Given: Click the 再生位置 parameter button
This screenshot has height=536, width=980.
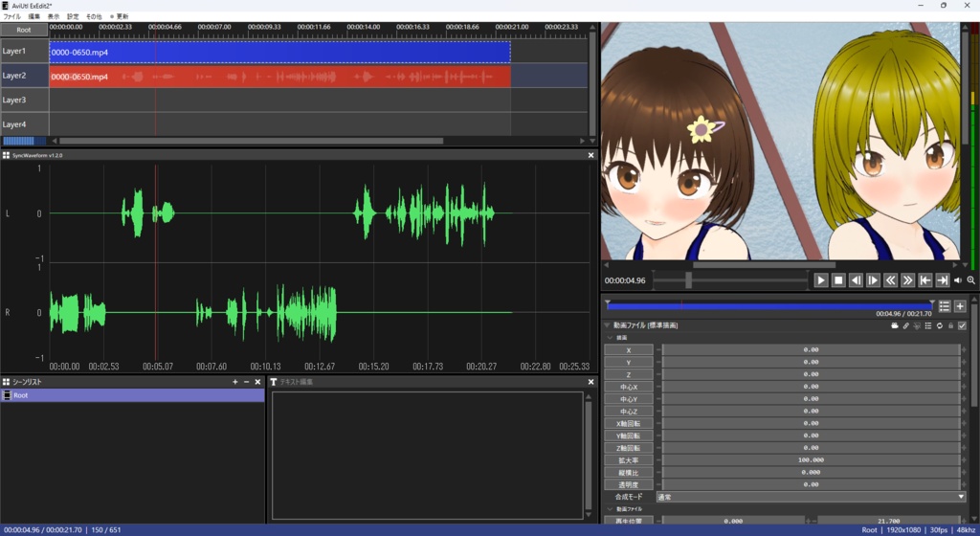Looking at the screenshot, I should click(628, 521).
